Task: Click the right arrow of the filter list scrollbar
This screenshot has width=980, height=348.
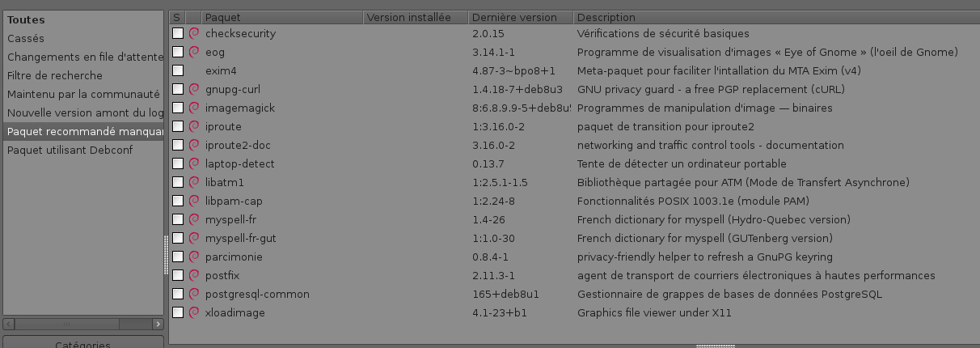Action: 157,324
